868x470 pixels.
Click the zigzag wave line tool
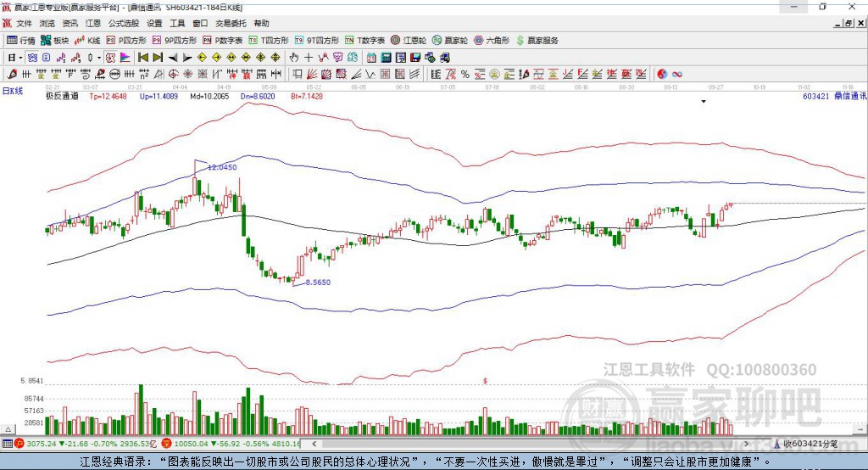pos(370,75)
